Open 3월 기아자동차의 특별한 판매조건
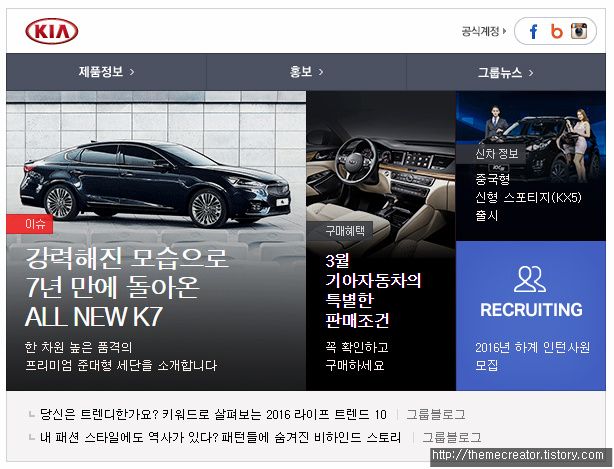Image resolution: width=614 pixels, height=469 pixels. click(x=373, y=290)
